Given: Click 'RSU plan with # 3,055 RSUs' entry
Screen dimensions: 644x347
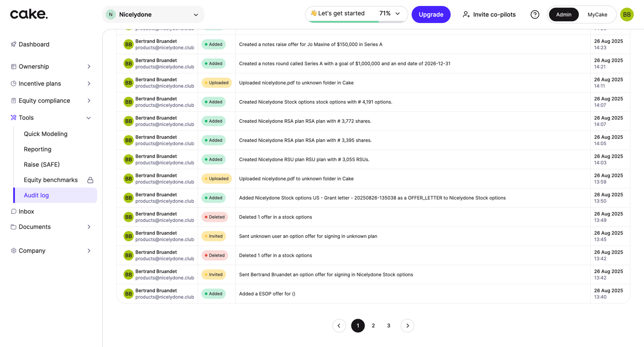Looking at the screenshot, I should [x=304, y=159].
